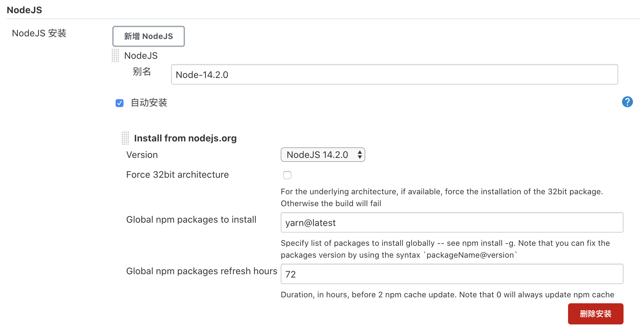Click the Version label
644x335 pixels.
pyautogui.click(x=142, y=155)
